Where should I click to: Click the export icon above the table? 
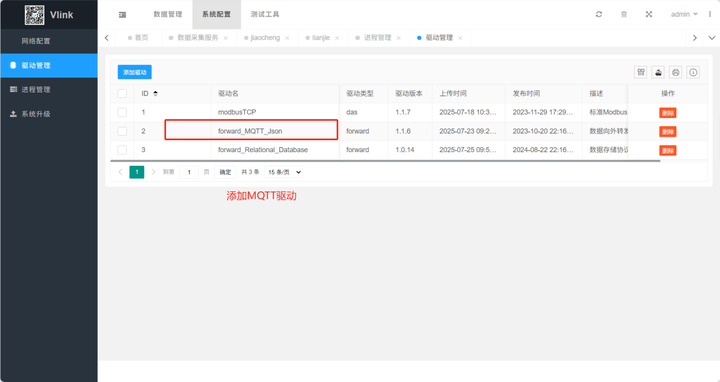[x=658, y=72]
